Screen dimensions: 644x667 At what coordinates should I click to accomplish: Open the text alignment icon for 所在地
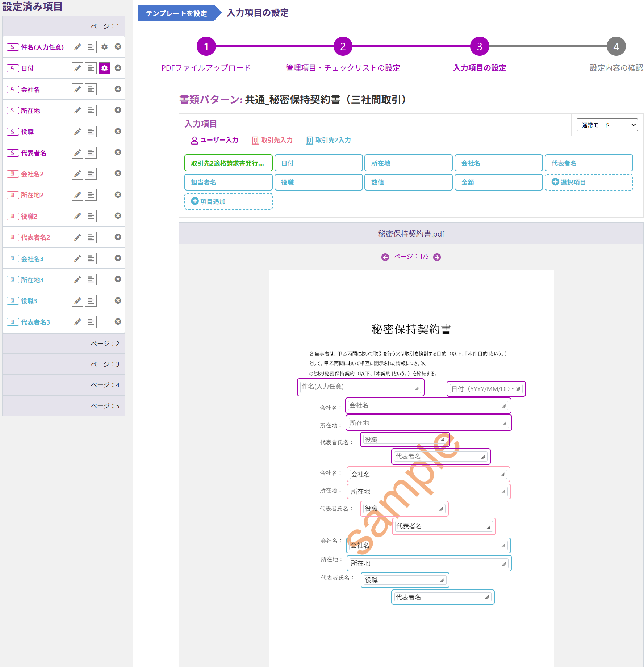[91, 110]
